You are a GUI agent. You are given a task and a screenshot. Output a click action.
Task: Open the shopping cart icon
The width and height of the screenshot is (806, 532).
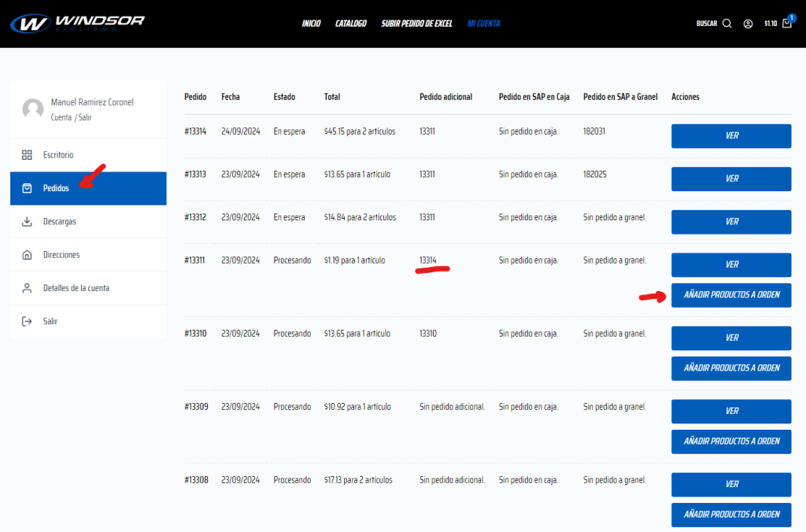pyautogui.click(x=786, y=24)
